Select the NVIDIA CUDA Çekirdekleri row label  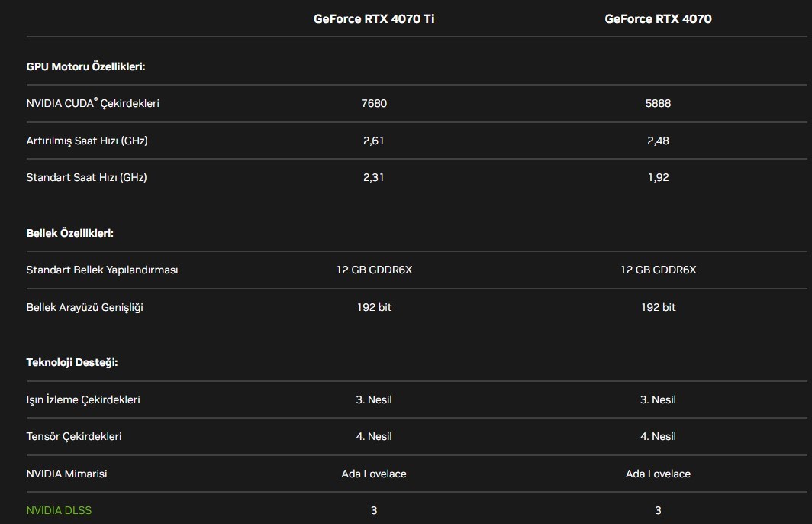(x=92, y=103)
